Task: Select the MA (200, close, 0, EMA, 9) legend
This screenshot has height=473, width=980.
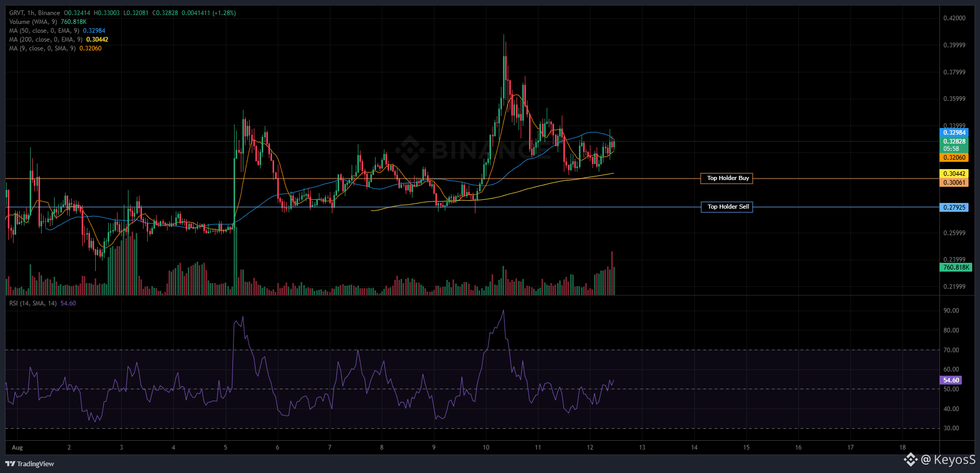Action: [46, 40]
